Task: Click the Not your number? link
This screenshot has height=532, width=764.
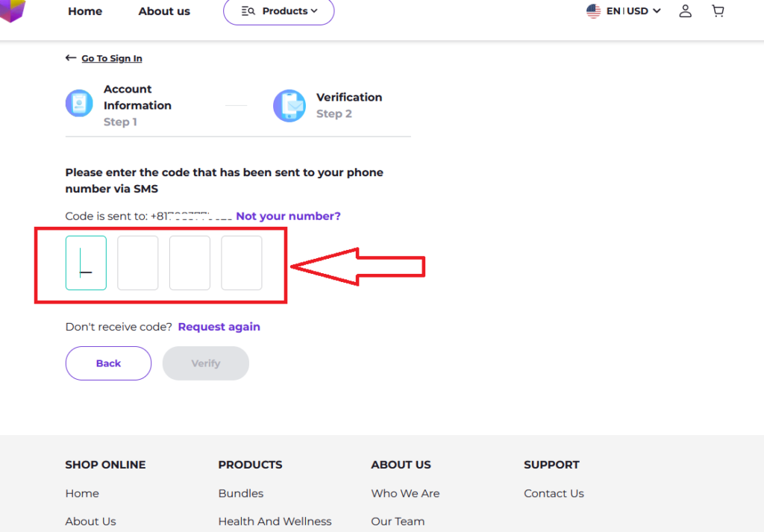Action: coord(288,216)
